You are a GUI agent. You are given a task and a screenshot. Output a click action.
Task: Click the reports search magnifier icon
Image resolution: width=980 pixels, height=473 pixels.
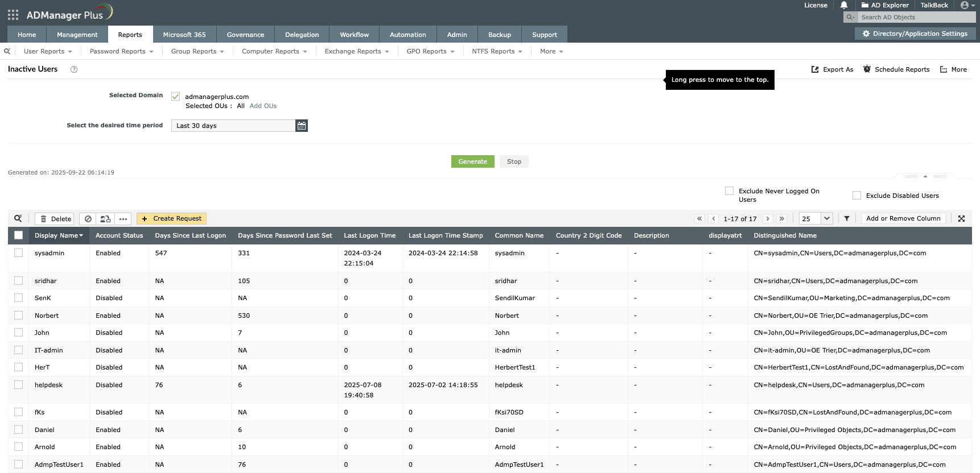tap(7, 51)
